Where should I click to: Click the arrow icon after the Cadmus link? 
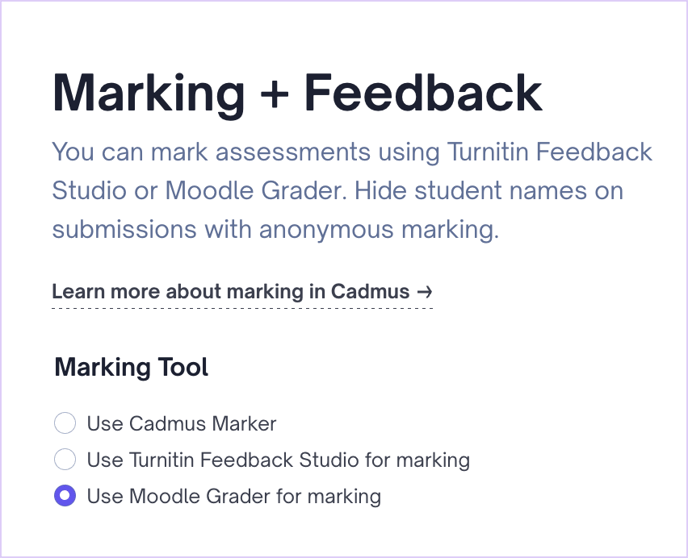(x=424, y=292)
